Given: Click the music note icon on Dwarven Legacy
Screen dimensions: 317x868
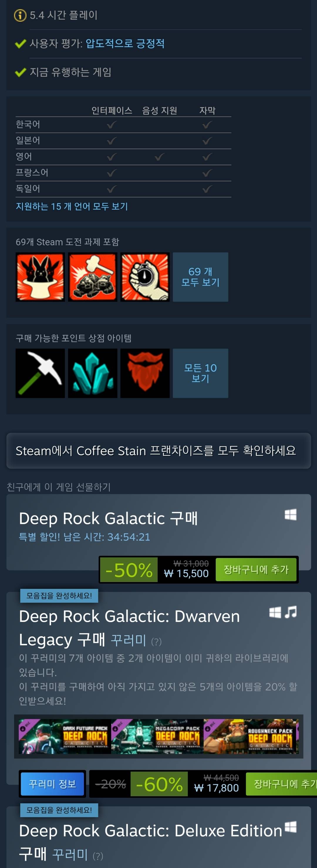Looking at the screenshot, I should [291, 612].
